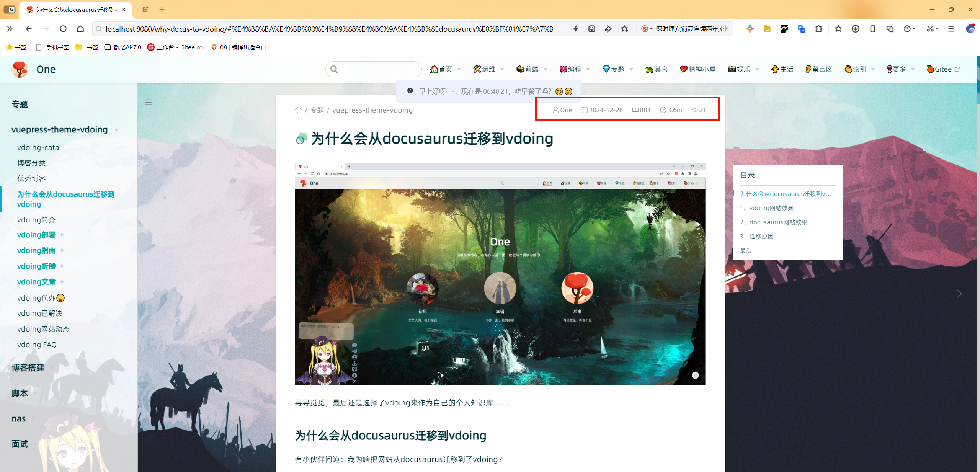
Task: Open the 博客搭建 sidebar section
Action: point(28,368)
